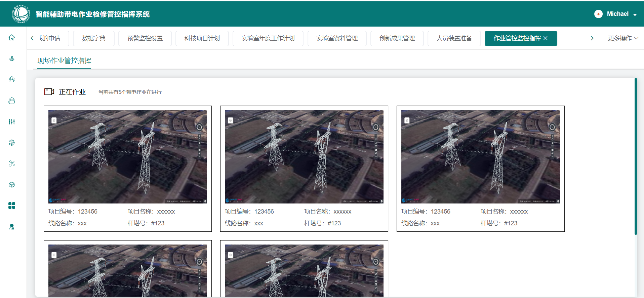This screenshot has height=298, width=644.
Task: Click the backpack equipment sidebar icon
Action: point(12,101)
